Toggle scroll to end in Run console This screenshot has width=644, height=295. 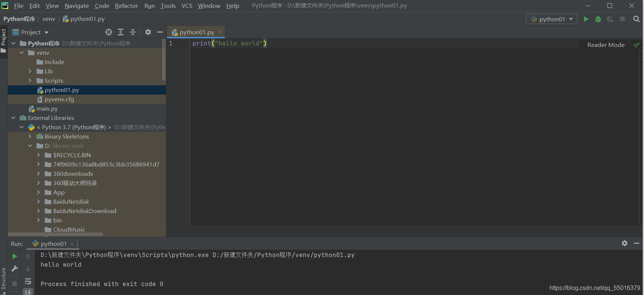click(28, 292)
